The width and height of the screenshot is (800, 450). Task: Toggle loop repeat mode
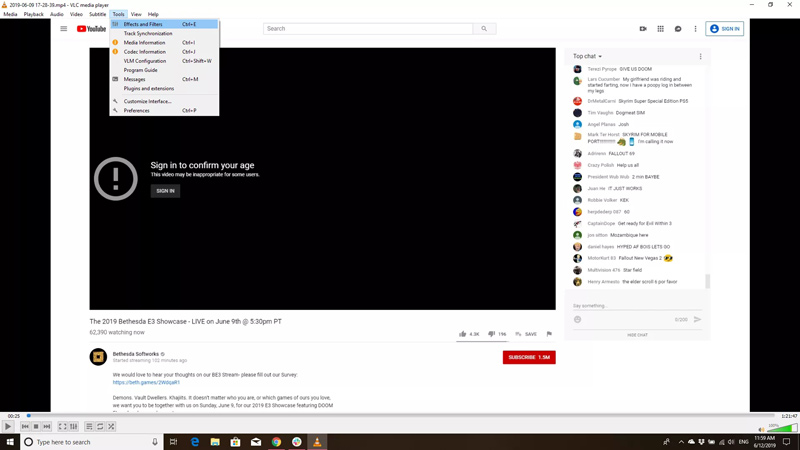point(100,427)
